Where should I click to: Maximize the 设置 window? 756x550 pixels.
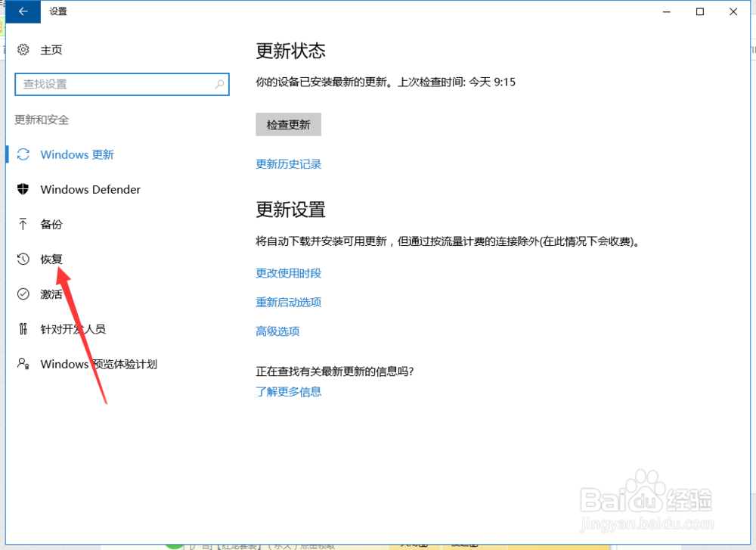[x=700, y=11]
